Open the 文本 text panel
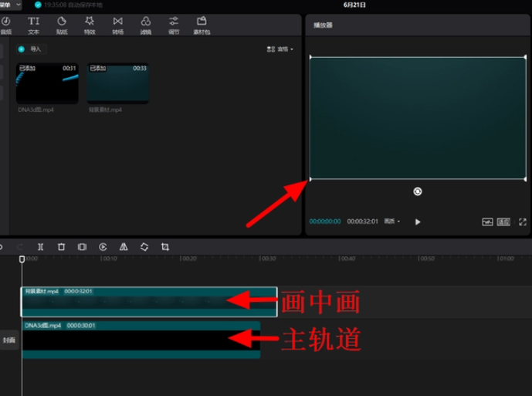 [x=33, y=25]
